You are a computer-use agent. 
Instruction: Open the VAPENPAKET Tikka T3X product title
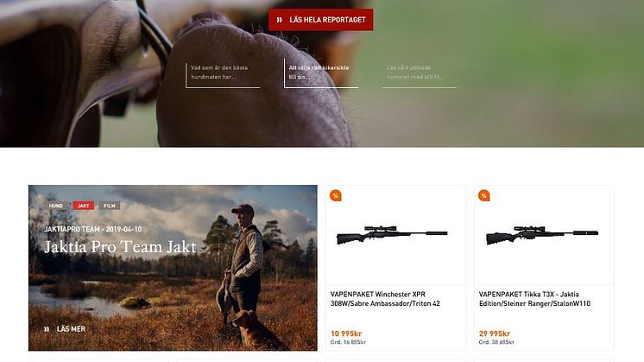(x=534, y=299)
